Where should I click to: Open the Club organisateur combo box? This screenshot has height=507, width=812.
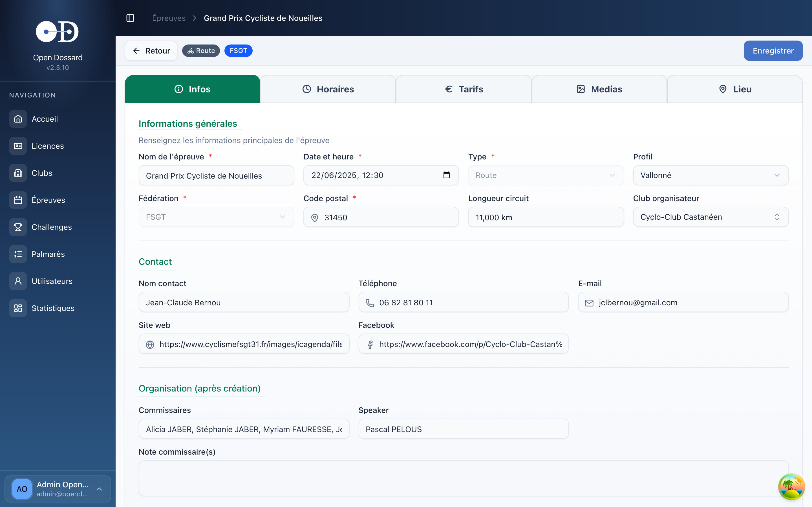[710, 217]
